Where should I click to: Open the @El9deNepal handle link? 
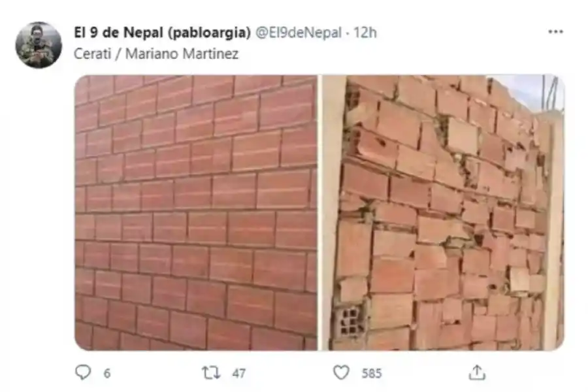pyautogui.click(x=299, y=33)
